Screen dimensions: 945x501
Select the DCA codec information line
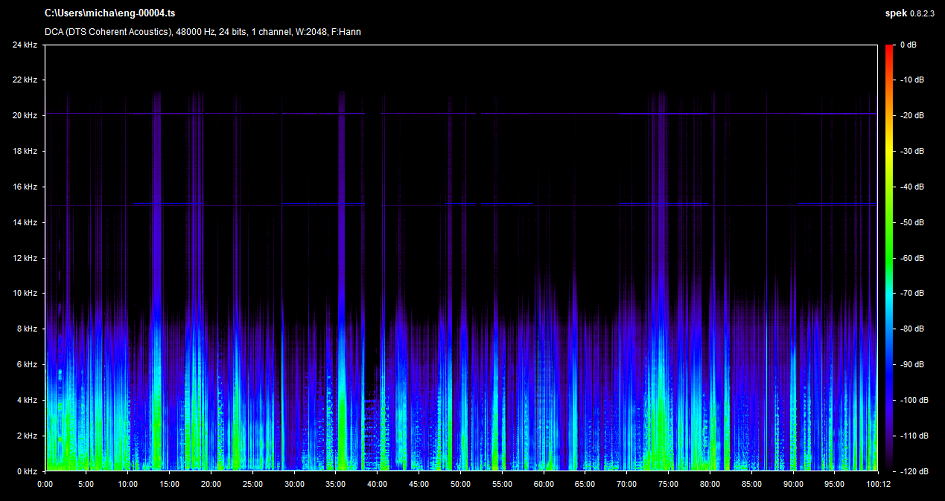point(203,32)
